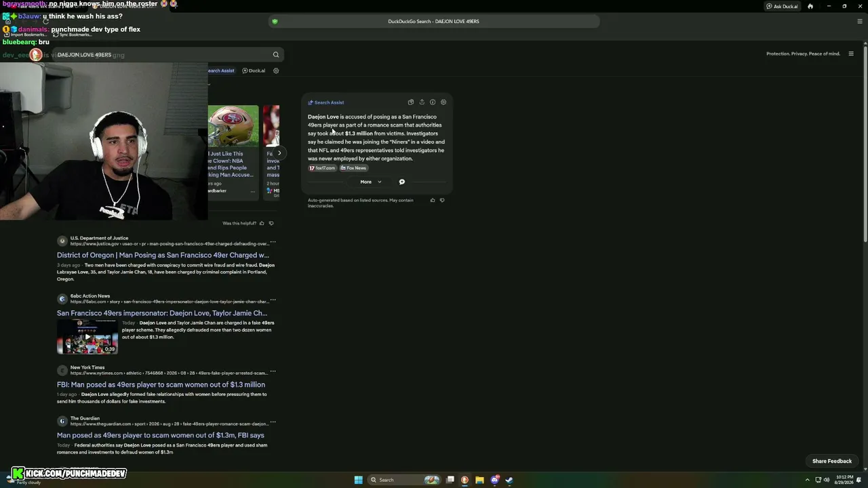Open Task View on the taskbar
The height and width of the screenshot is (488, 868).
(450, 480)
